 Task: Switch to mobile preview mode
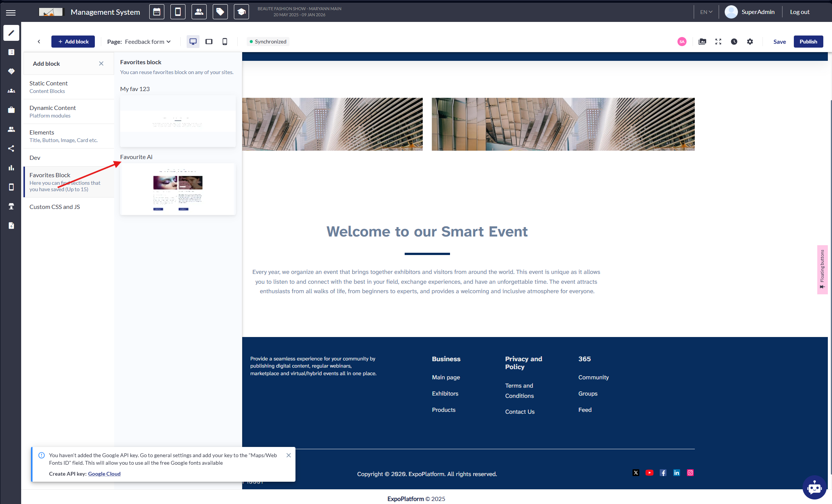coord(225,42)
